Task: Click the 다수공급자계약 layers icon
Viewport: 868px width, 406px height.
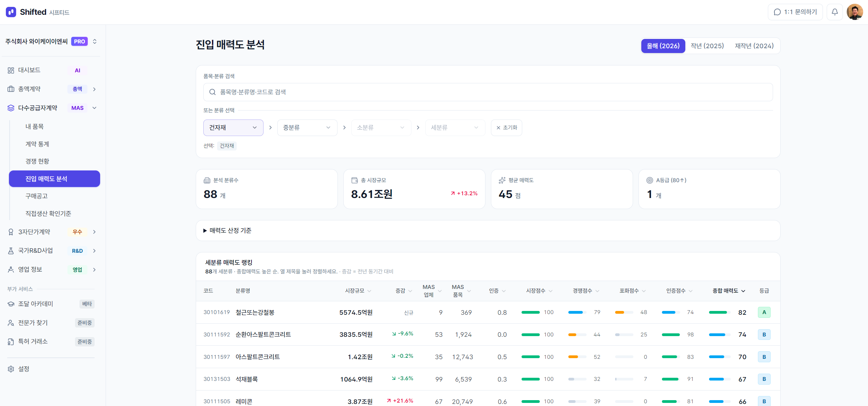Action: pos(11,108)
